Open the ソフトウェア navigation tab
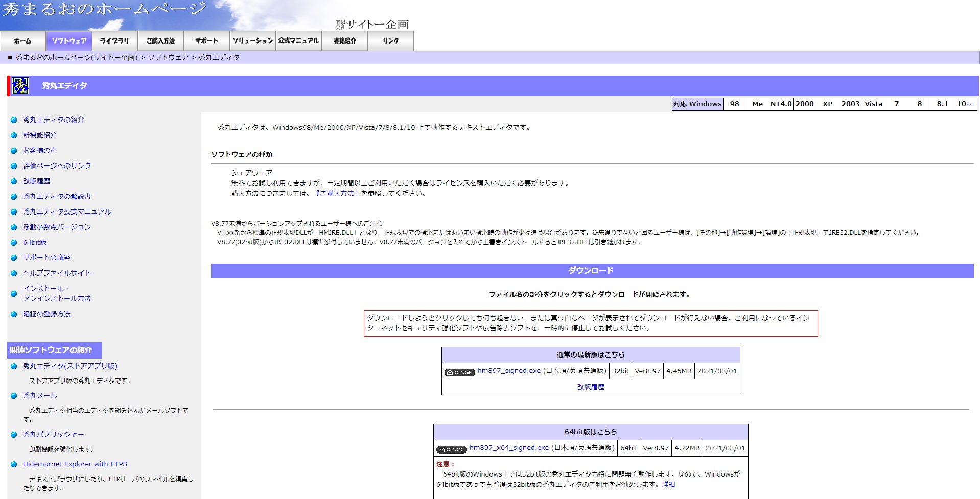The height and width of the screenshot is (499, 980). pyautogui.click(x=69, y=41)
